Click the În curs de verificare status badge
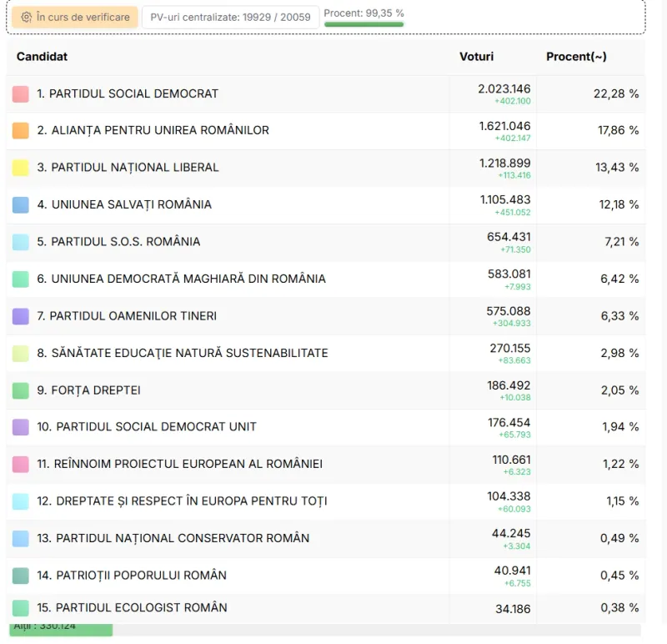 pos(75,17)
